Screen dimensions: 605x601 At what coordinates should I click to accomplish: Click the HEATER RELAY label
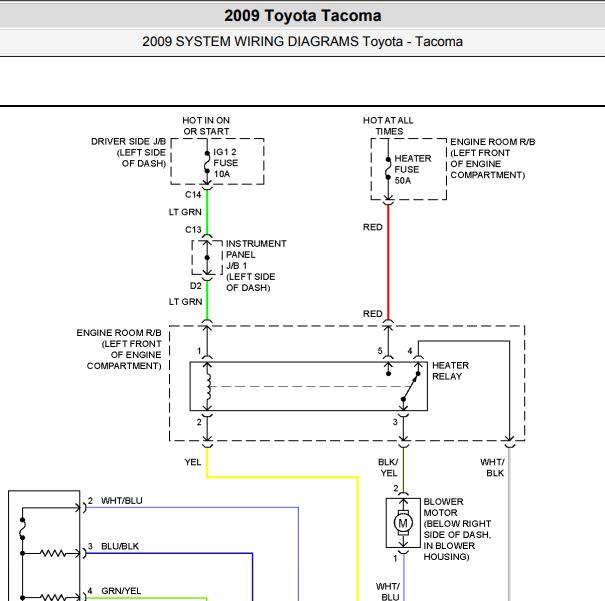[x=450, y=371]
